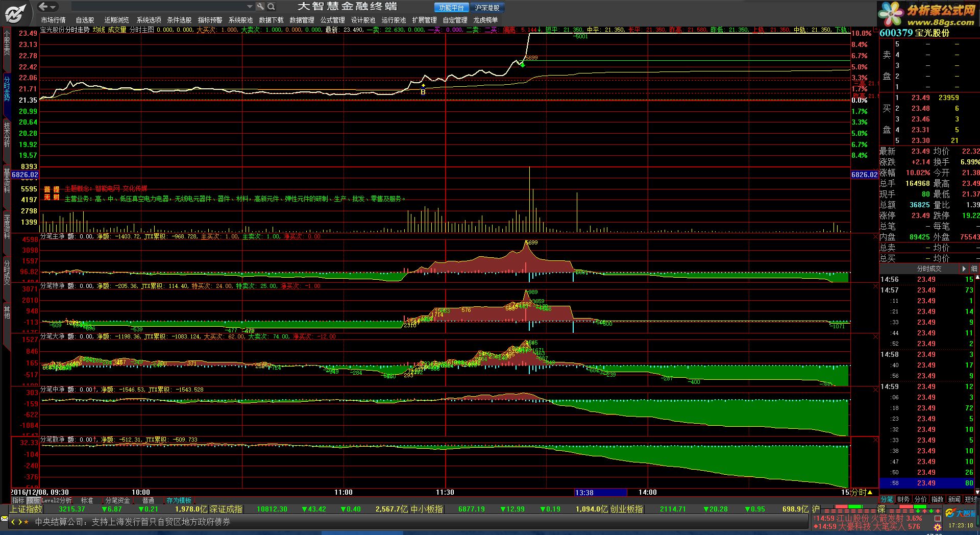The height and width of the screenshot is (535, 980).
Task: Click the magnifier search icon
Action: point(272,7)
